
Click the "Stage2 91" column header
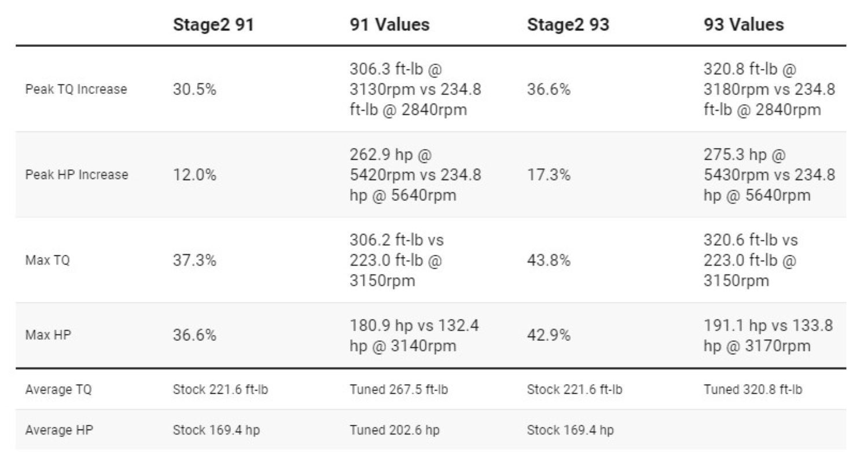[x=213, y=24]
